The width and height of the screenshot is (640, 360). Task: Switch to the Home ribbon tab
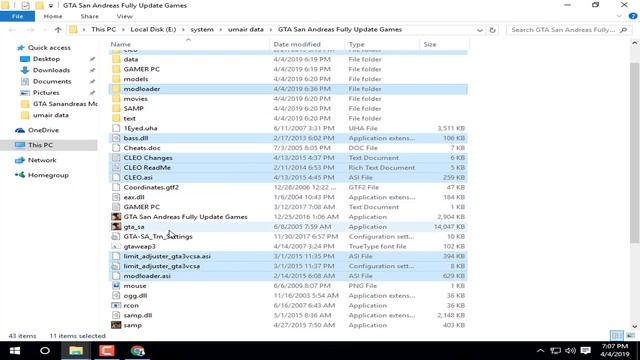pos(53,16)
